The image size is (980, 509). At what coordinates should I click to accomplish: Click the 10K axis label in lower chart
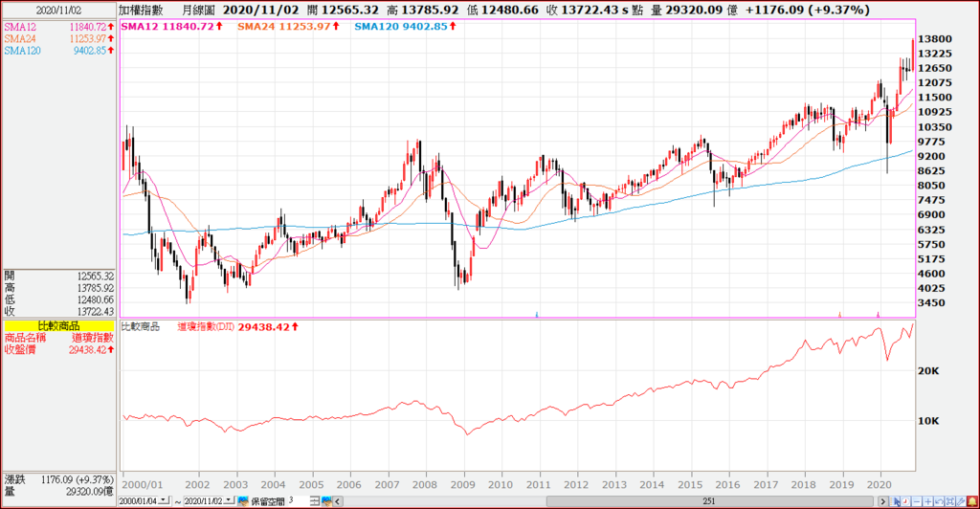click(x=928, y=421)
